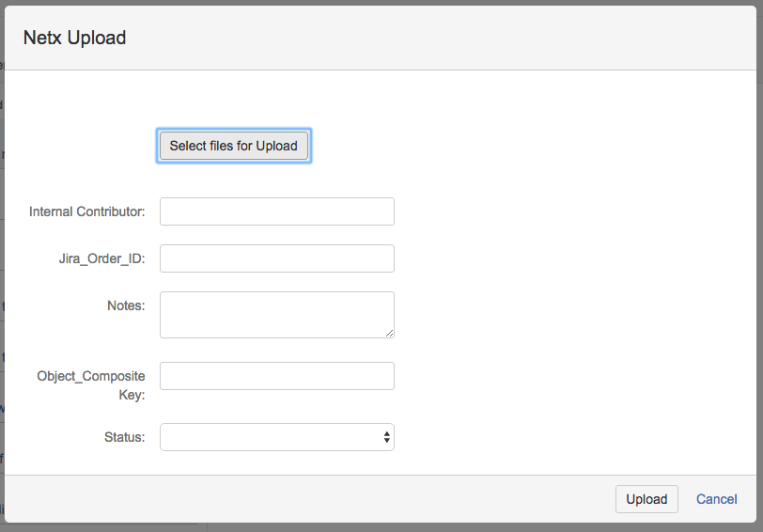Viewport: 763px width, 532px height.
Task: Click the Status label
Action: [x=125, y=437]
